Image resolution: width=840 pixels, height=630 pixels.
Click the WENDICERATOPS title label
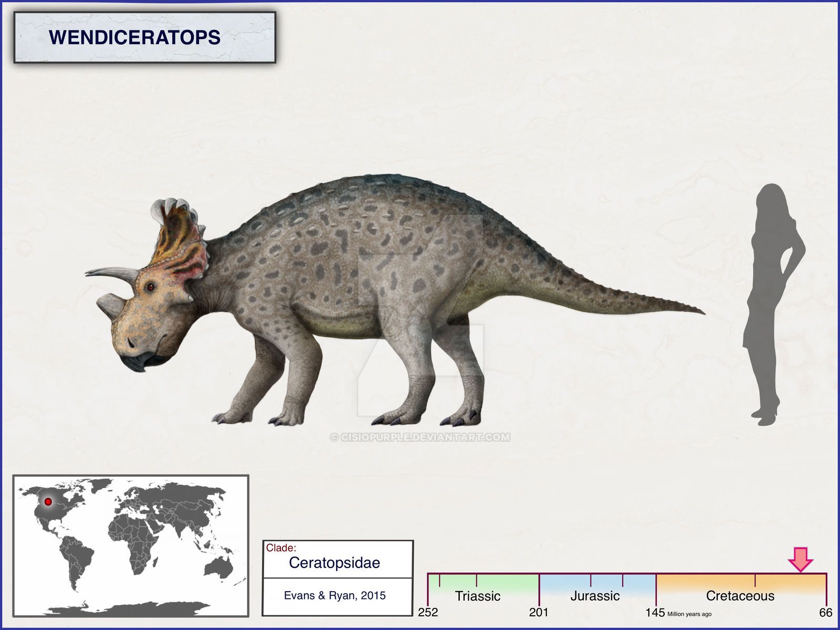click(134, 37)
